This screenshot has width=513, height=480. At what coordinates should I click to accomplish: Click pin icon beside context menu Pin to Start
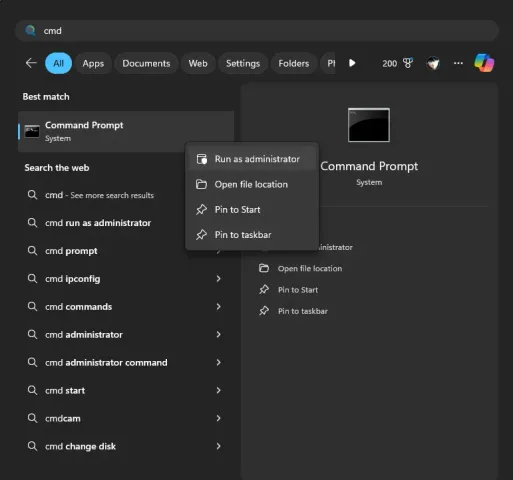point(201,209)
